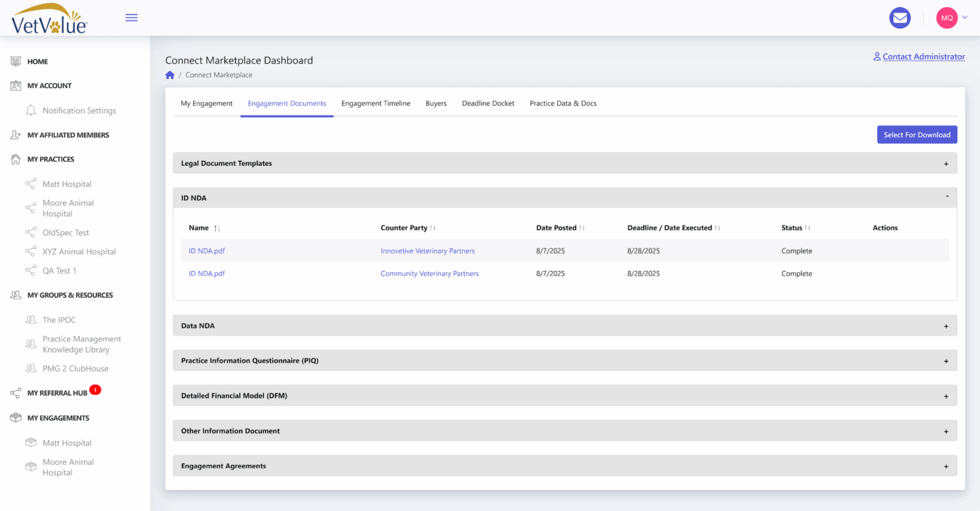Open the Contact Administrator link

coord(923,57)
